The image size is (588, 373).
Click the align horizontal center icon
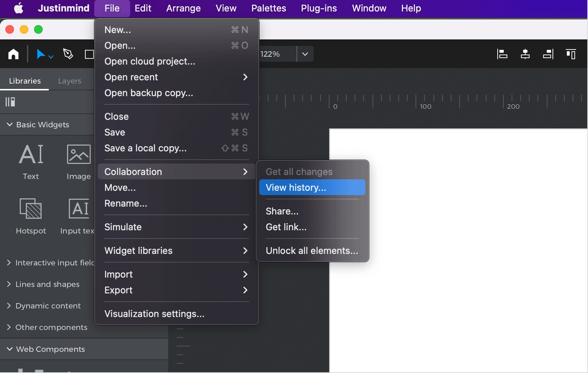525,54
